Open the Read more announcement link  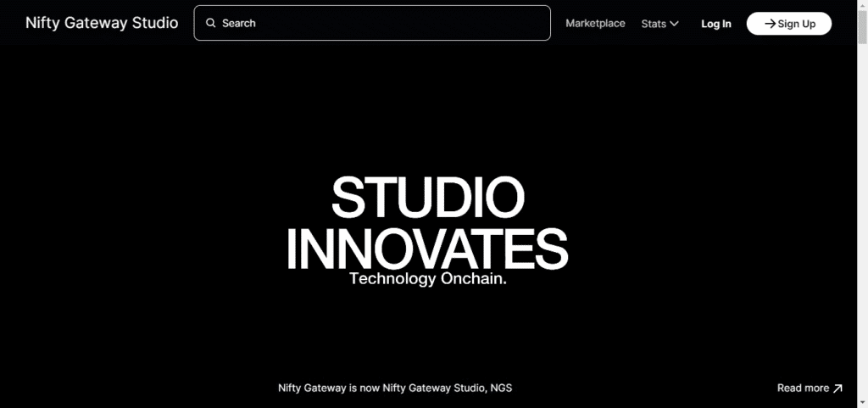[x=810, y=388]
